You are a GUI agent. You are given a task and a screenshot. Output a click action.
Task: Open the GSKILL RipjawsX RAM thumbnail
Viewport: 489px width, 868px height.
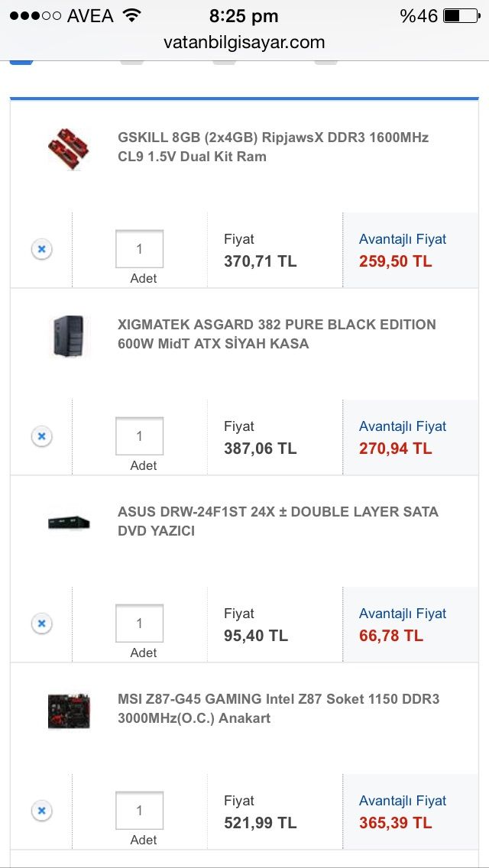pyautogui.click(x=69, y=147)
